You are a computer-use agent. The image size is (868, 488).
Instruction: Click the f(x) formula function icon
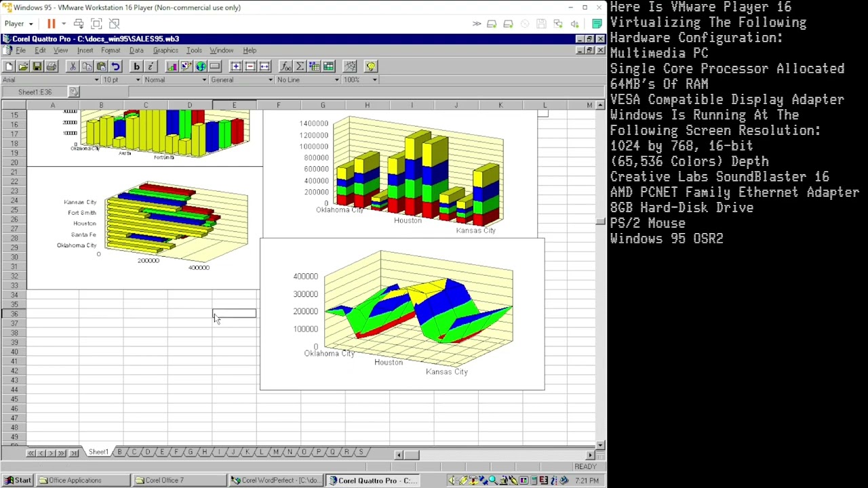pos(285,66)
